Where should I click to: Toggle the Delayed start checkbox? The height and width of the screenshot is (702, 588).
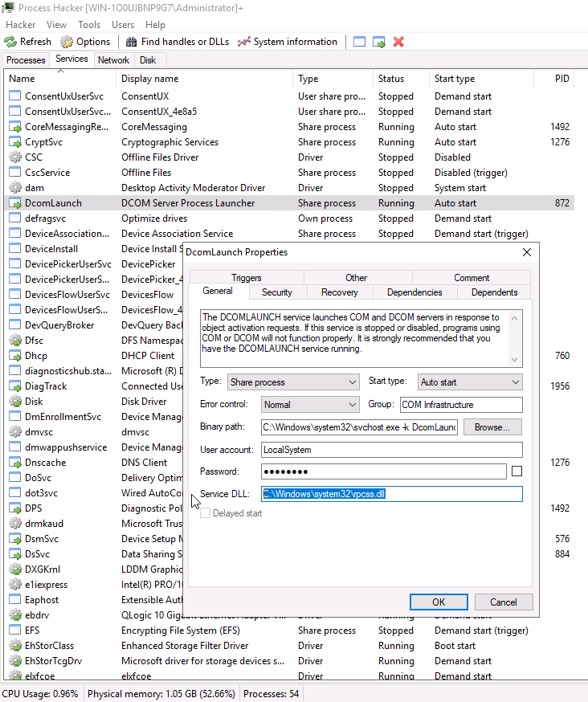pyautogui.click(x=205, y=513)
